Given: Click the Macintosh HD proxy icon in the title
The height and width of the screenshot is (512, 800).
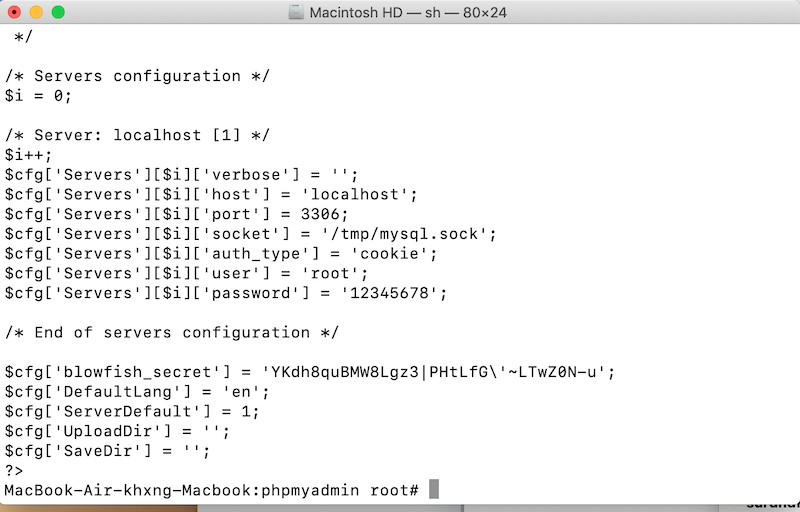Looking at the screenshot, I should [x=296, y=12].
